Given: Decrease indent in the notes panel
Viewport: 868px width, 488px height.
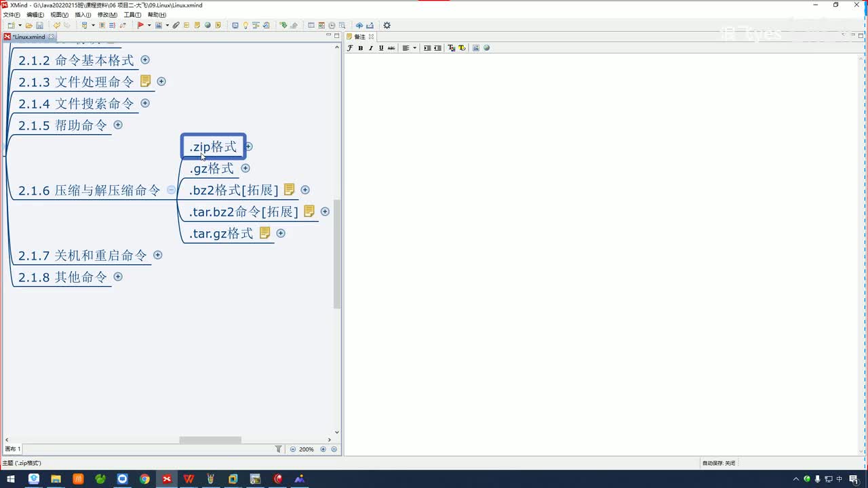Looking at the screenshot, I should (x=437, y=48).
